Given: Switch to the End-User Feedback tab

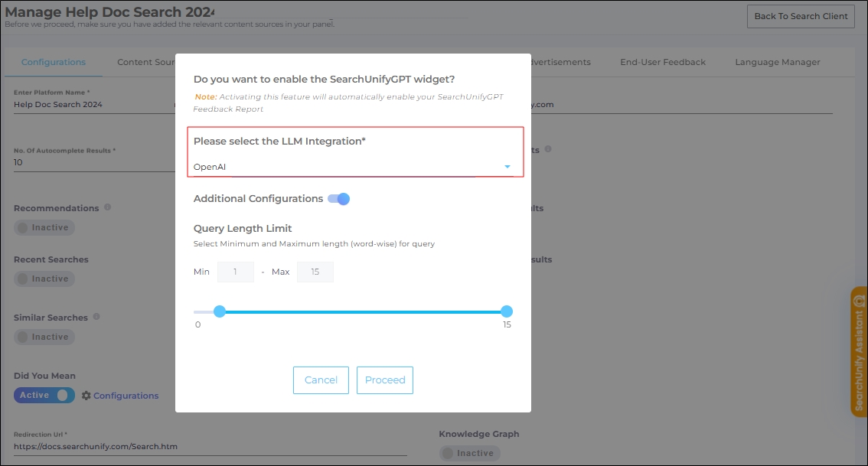Looking at the screenshot, I should click(663, 62).
